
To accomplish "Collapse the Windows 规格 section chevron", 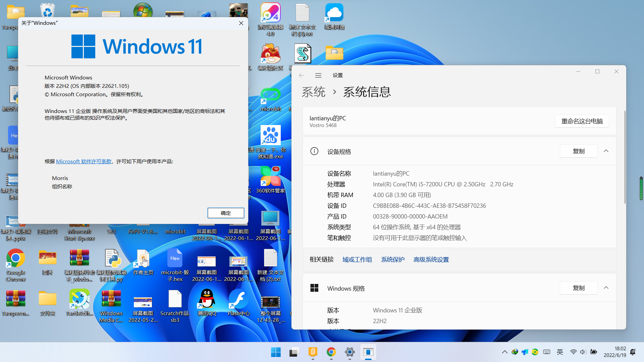I will (606, 288).
